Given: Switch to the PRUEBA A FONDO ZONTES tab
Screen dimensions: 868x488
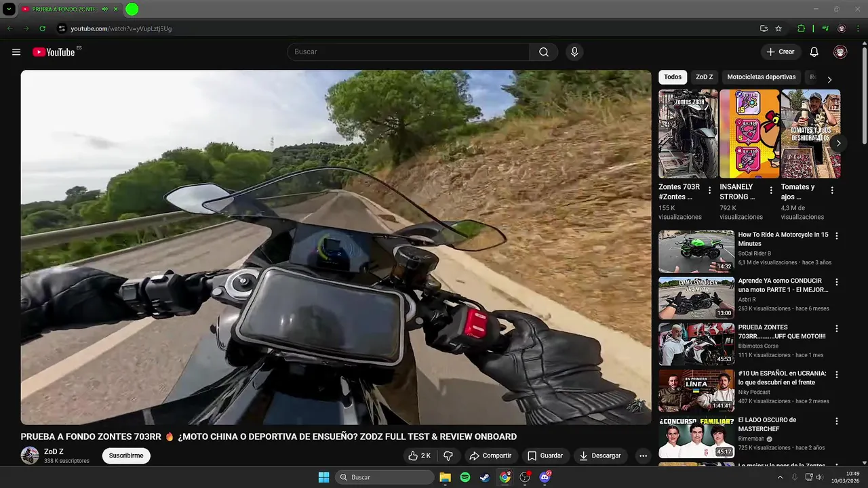Looking at the screenshot, I should (65, 9).
